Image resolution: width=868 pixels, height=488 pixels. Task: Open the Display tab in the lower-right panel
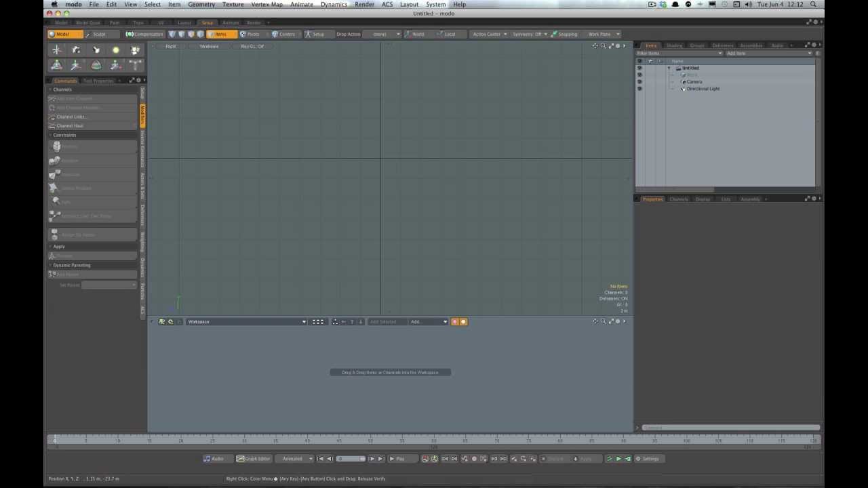click(x=703, y=199)
